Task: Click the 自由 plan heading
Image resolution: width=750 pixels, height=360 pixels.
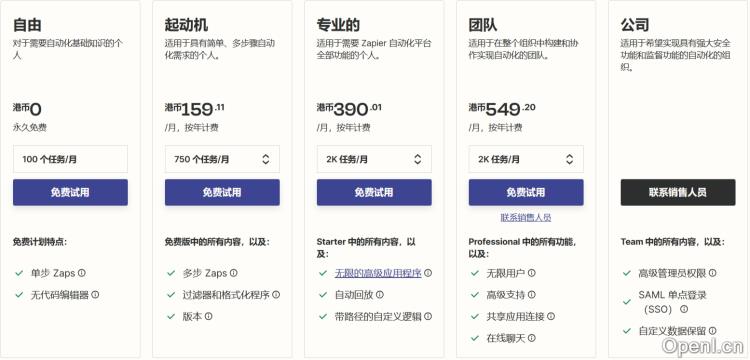Action: pyautogui.click(x=27, y=24)
